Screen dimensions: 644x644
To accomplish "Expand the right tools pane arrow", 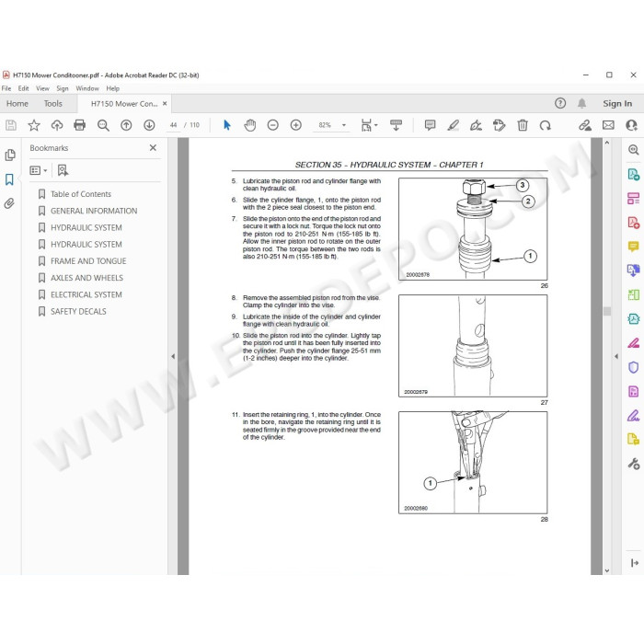I will [616, 356].
